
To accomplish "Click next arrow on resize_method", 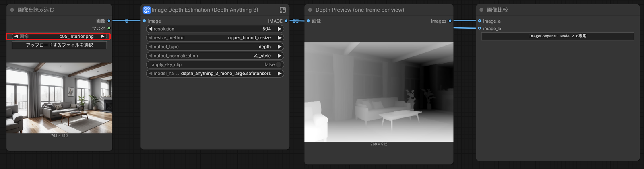I will (280, 38).
